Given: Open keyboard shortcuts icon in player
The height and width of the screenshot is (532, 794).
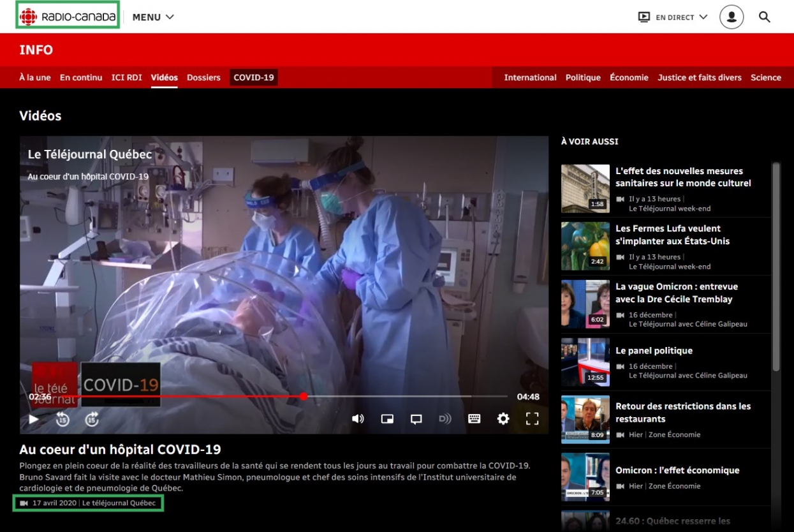Looking at the screenshot, I should (x=474, y=419).
